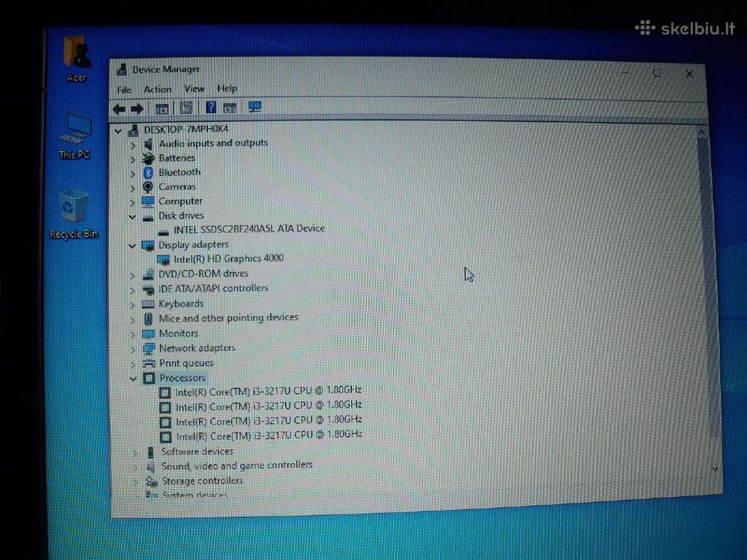Viewport: 747px width, 560px height.
Task: Click the Processors category chip icon
Action: [149, 378]
